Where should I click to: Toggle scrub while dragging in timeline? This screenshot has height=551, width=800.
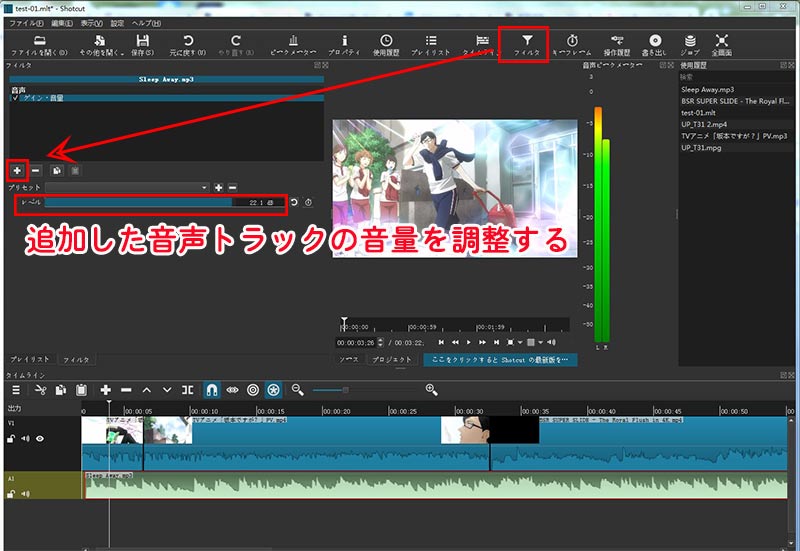(x=232, y=390)
